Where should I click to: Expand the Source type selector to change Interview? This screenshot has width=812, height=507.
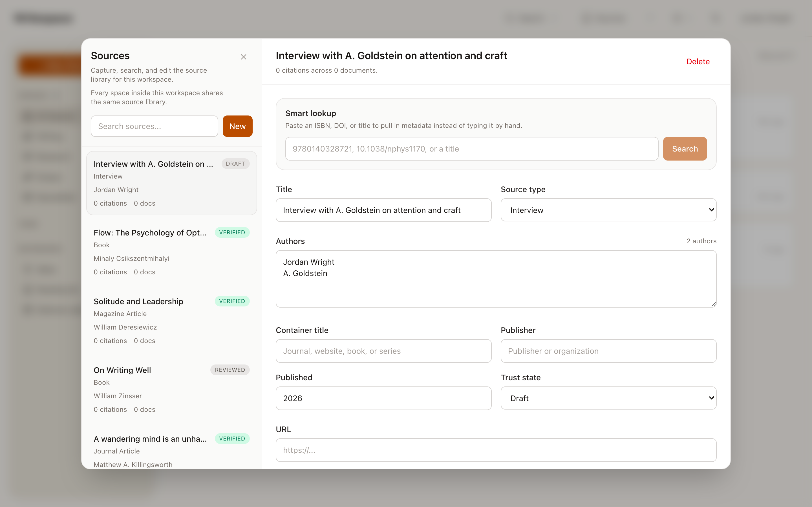coord(608,210)
